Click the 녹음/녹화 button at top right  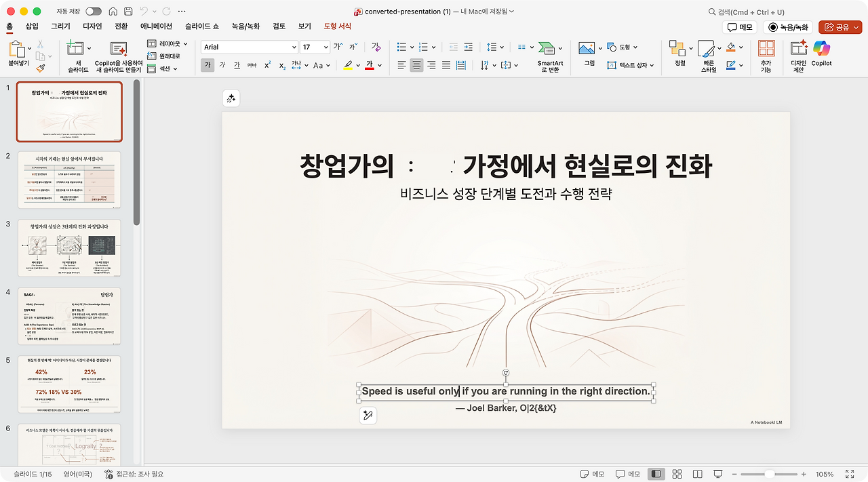(788, 27)
